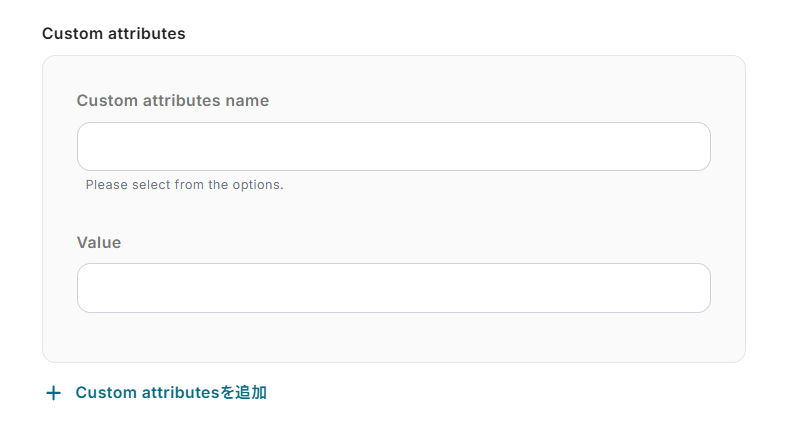790x433 pixels.
Task: Click the Custom attributesを追加 link
Action: [x=171, y=393]
